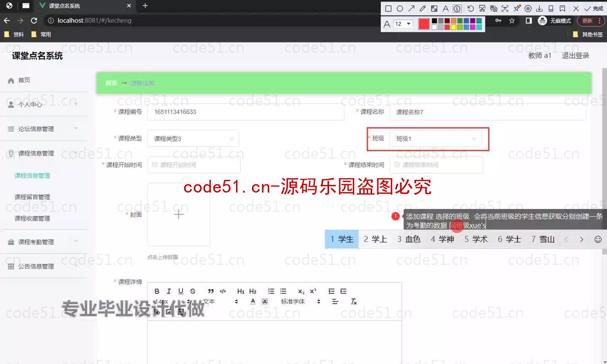Viewport: 607px width, 364px height.
Task: Bookmark this page with the star icon
Action: (512, 21)
